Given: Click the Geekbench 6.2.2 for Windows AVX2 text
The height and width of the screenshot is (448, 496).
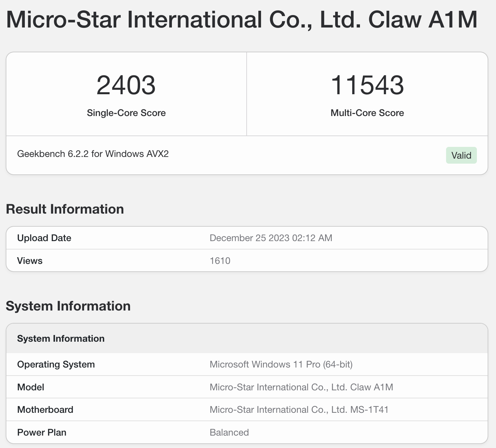Looking at the screenshot, I should click(93, 154).
